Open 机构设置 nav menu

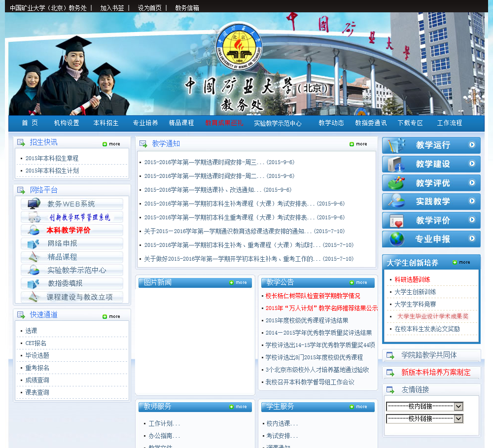(x=67, y=123)
